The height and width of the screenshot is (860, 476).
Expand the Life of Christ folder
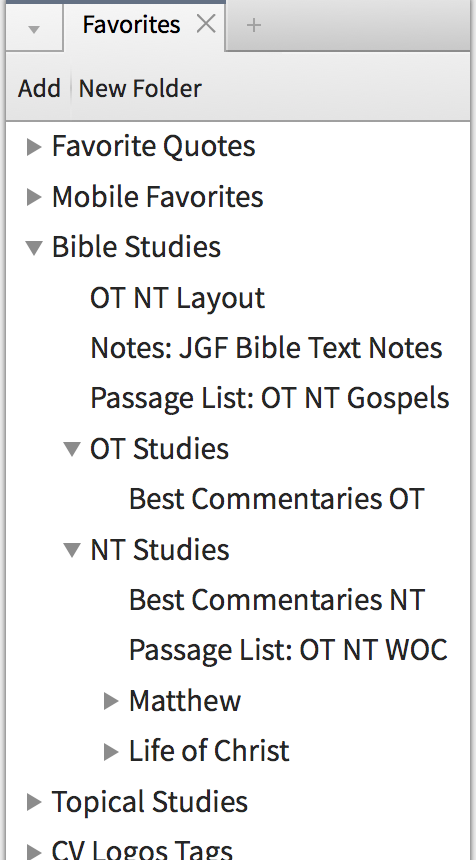111,751
